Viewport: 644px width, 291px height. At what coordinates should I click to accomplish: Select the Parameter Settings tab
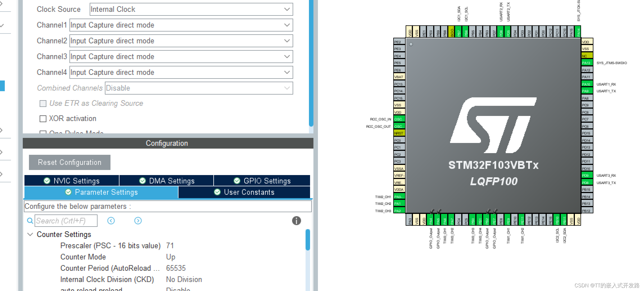point(101,192)
